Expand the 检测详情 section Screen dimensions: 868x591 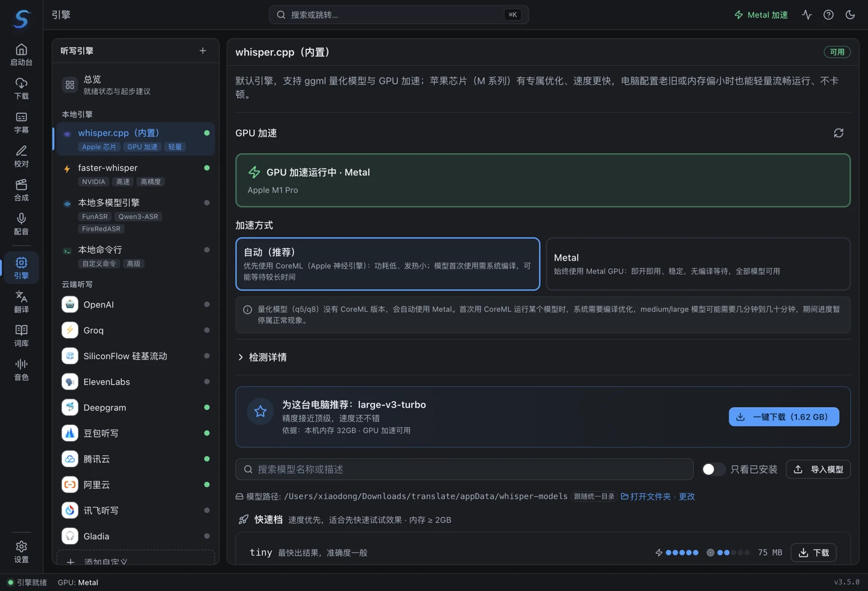click(263, 357)
